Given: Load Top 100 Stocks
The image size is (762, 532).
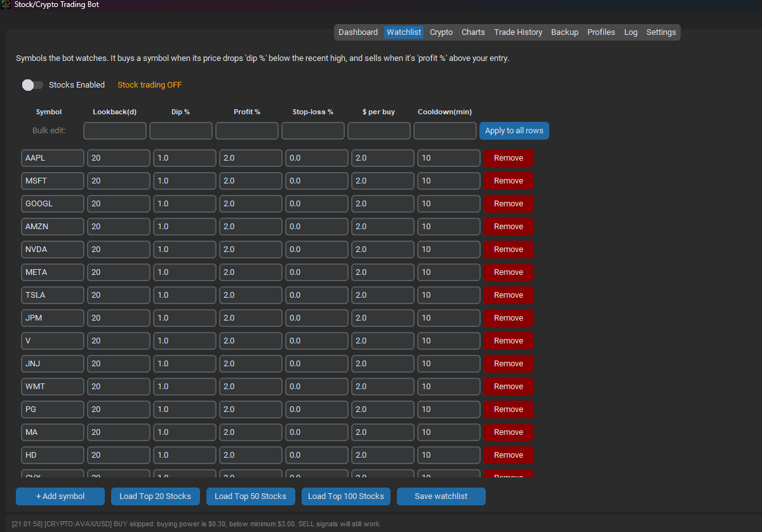Looking at the screenshot, I should click(x=346, y=496).
